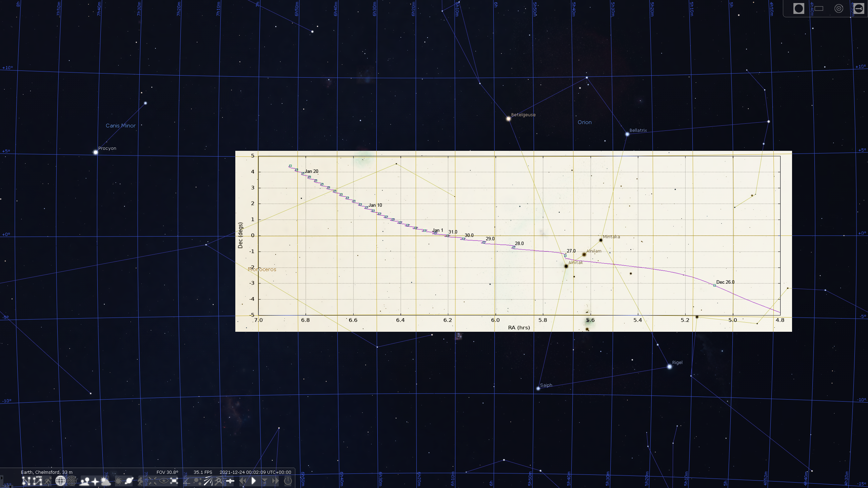This screenshot has width=868, height=488.
Task: Open oculars configuration wrench icon
Action: [859, 8]
